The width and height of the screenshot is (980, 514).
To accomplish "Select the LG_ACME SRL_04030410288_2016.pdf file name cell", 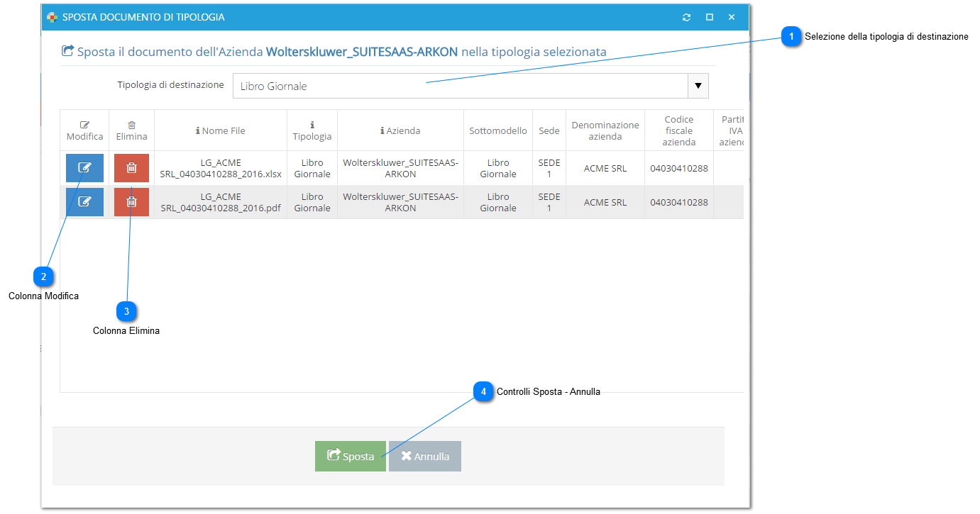I will tap(221, 202).
